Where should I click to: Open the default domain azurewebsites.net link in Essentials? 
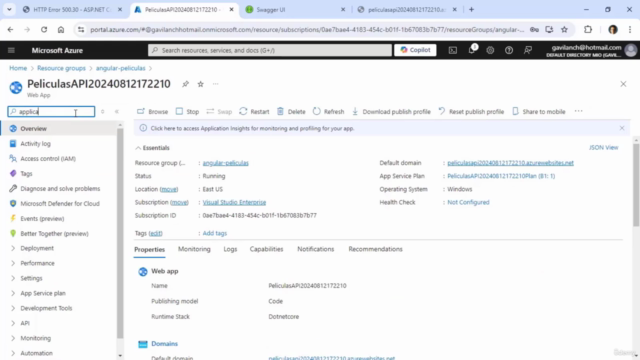pos(510,163)
